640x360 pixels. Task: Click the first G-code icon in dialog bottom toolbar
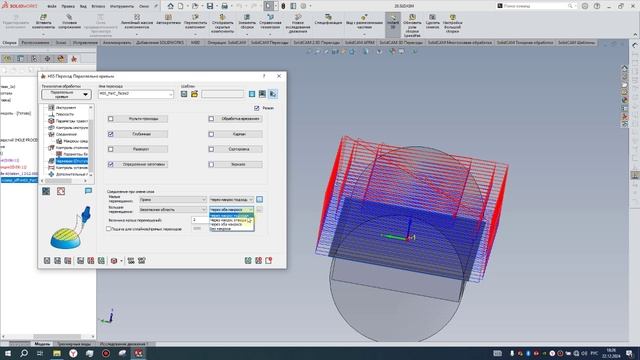click(x=131, y=260)
